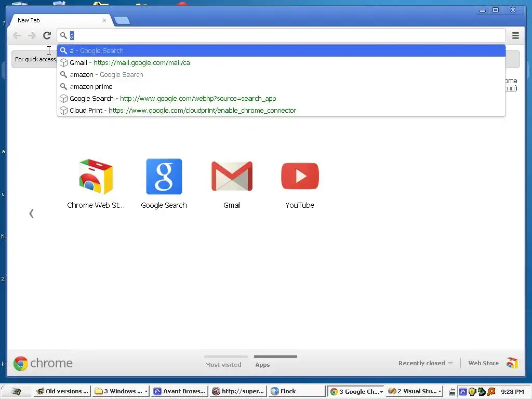Switch to the Old versions taskbar item

click(x=62, y=391)
